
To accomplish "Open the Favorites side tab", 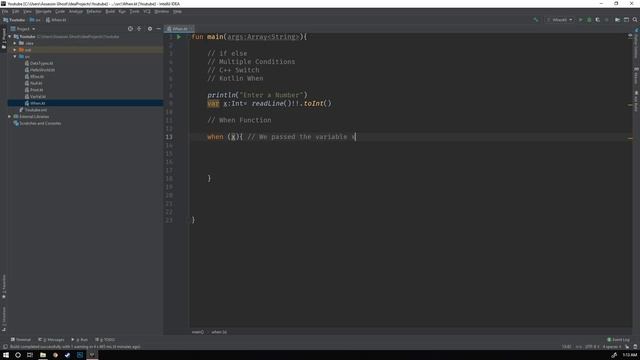I will click(4, 287).
